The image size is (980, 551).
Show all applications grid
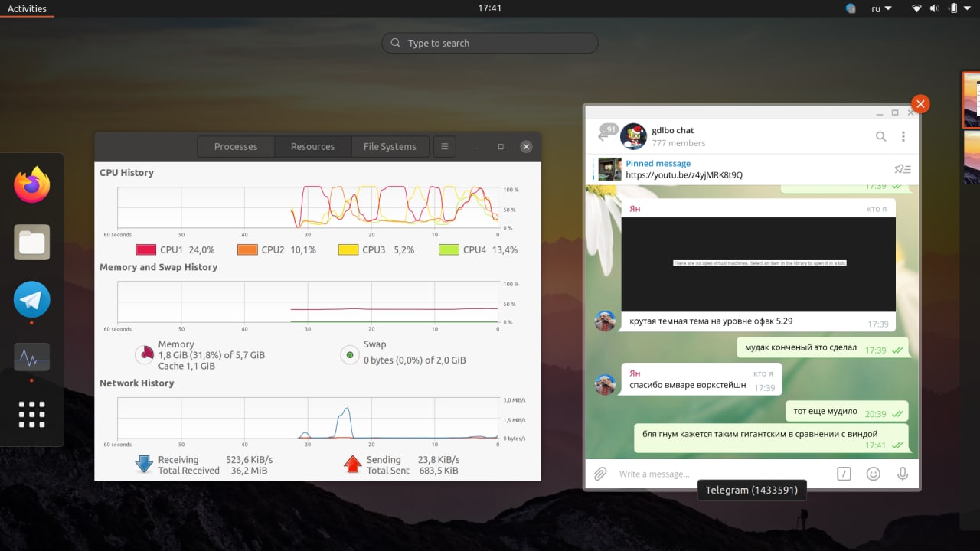(32, 414)
